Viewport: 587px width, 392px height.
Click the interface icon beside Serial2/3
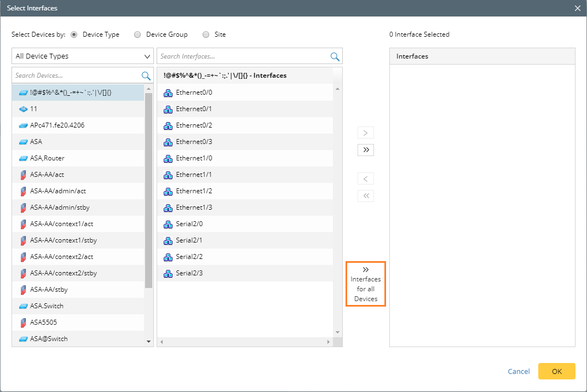[168, 273]
